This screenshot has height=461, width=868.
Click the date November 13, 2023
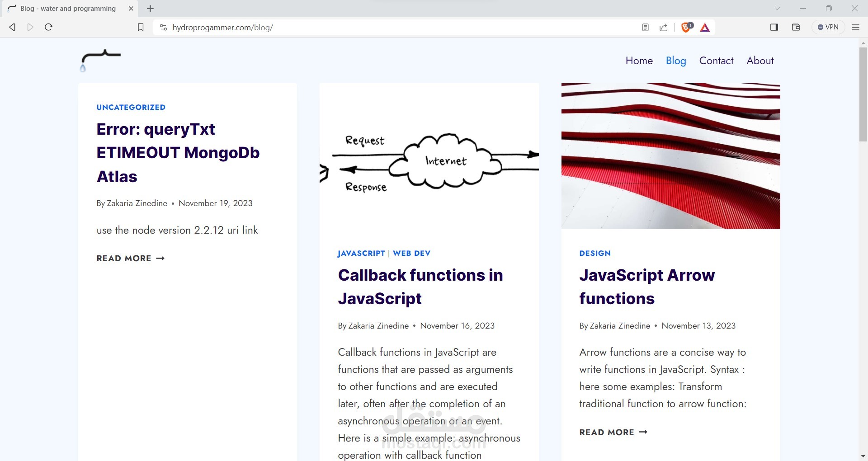click(x=698, y=326)
